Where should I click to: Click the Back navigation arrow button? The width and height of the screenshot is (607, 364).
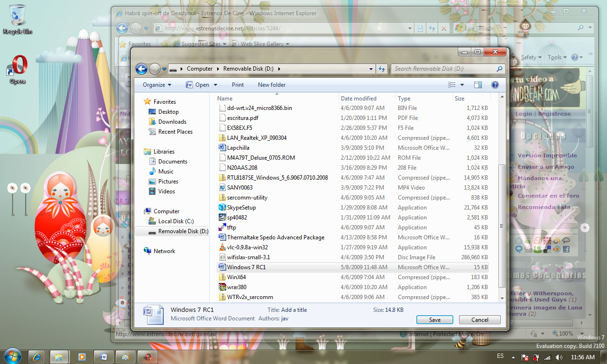141,69
